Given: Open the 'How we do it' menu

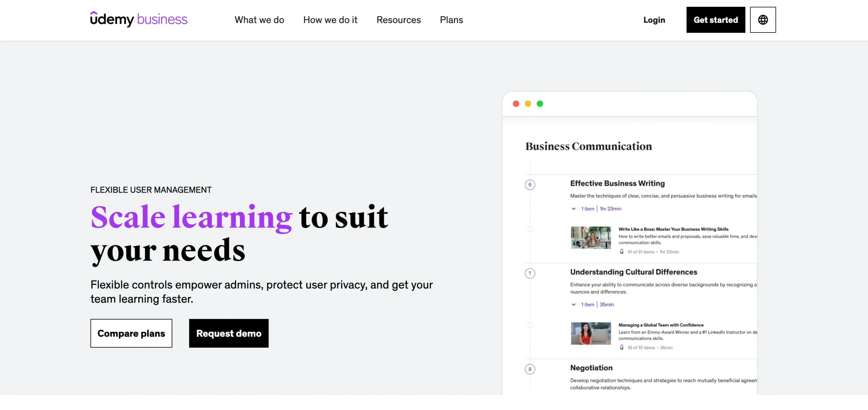Looking at the screenshot, I should (x=330, y=20).
